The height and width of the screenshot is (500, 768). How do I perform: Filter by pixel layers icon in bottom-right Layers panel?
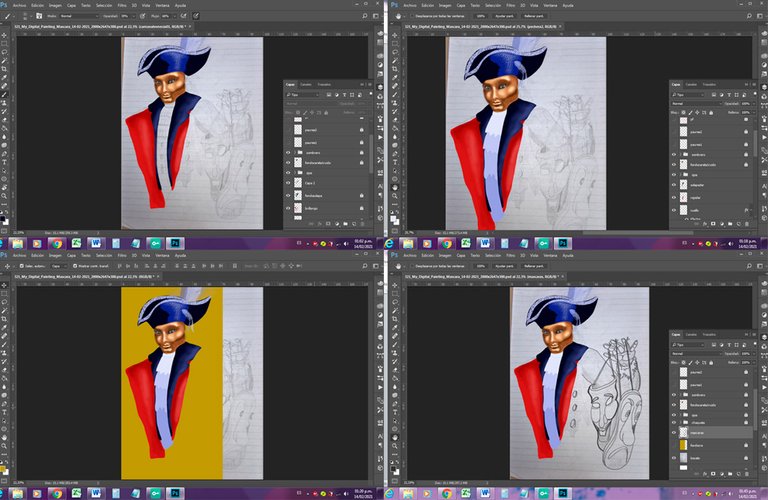tap(714, 345)
